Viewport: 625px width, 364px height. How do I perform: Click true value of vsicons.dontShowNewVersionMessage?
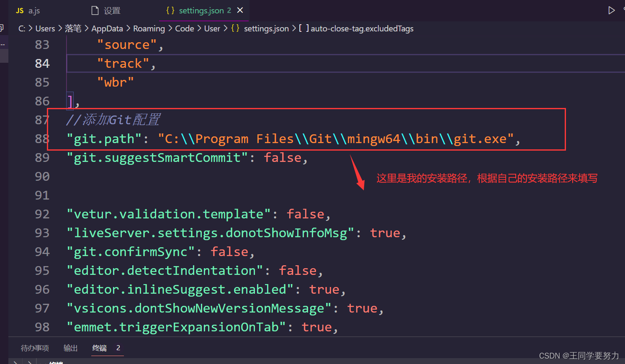(363, 308)
